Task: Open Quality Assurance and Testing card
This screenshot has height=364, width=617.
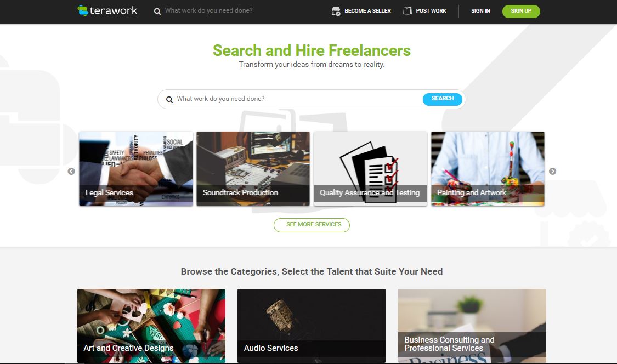Action: 370,168
